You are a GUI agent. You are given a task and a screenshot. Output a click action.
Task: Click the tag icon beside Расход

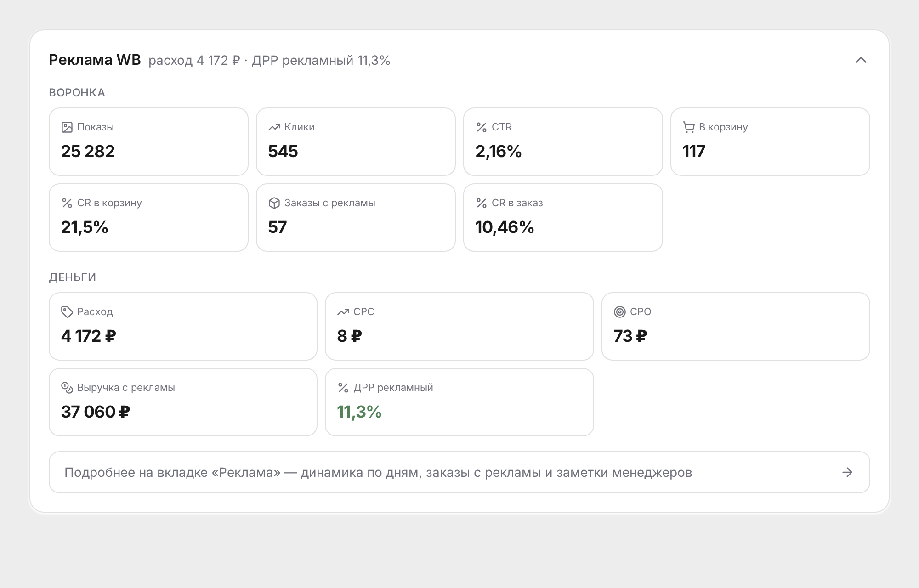tap(67, 312)
